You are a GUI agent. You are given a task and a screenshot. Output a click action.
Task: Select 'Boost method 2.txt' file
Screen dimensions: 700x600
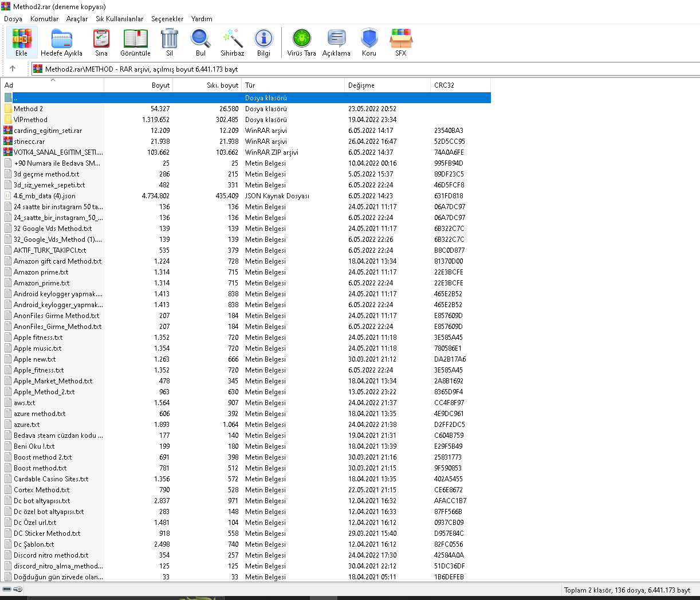tap(42, 457)
